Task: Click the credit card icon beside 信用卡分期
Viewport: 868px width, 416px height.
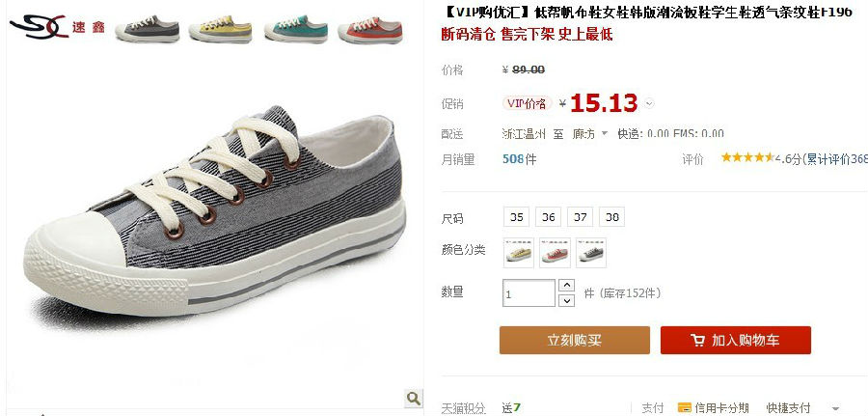Action: (684, 407)
